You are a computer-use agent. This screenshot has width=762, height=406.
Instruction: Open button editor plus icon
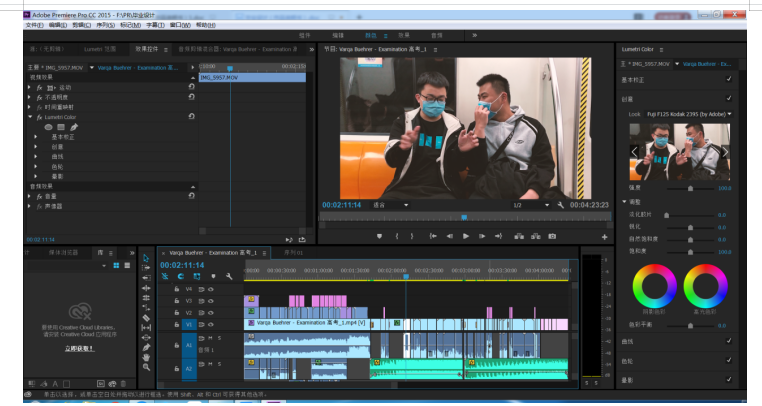coord(605,237)
